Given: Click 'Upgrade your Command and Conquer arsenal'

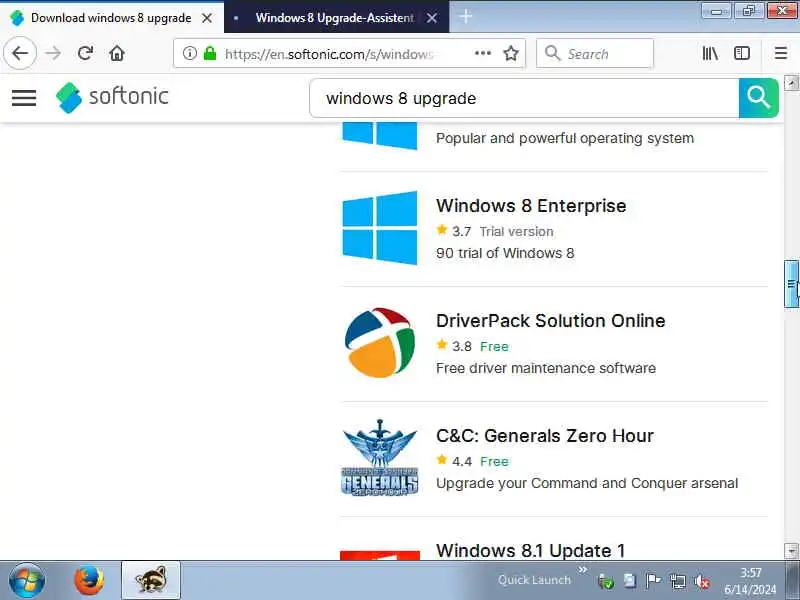Looking at the screenshot, I should (x=587, y=483).
